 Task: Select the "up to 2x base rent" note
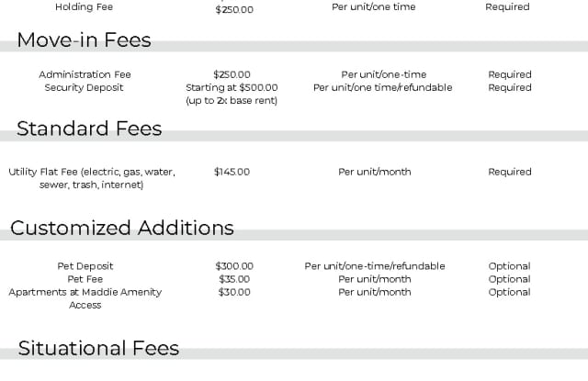tap(232, 100)
